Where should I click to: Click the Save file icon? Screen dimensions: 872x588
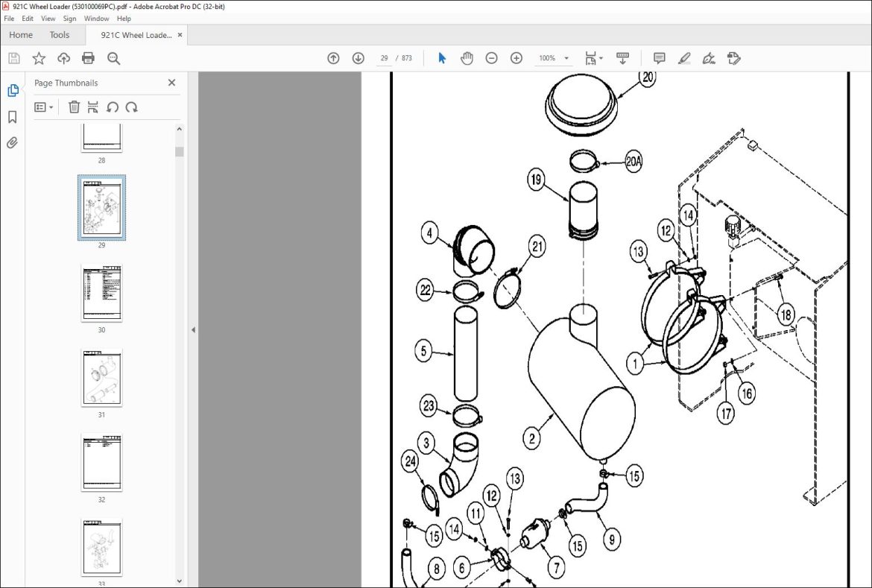(14, 58)
